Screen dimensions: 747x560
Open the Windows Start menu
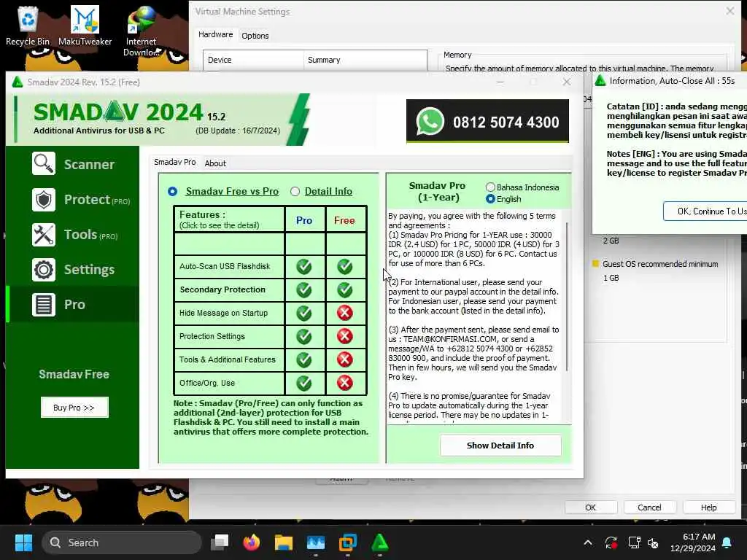[x=23, y=542]
